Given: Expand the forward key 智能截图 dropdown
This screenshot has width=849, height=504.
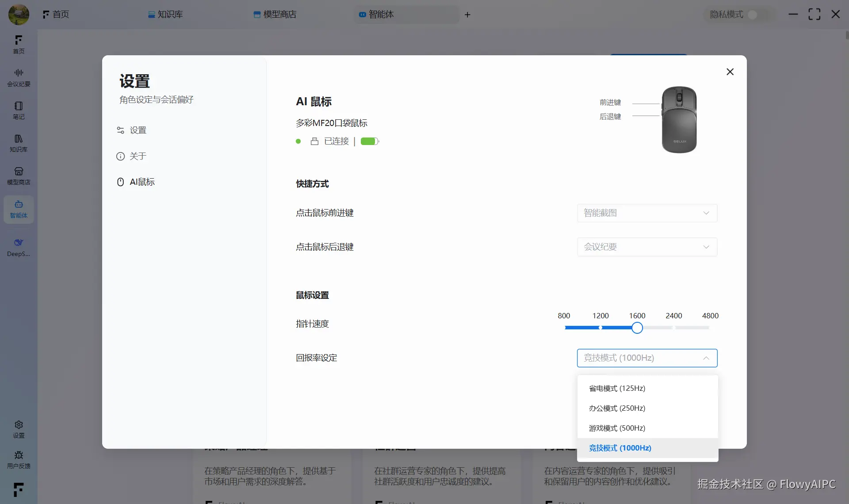Looking at the screenshot, I should (647, 213).
